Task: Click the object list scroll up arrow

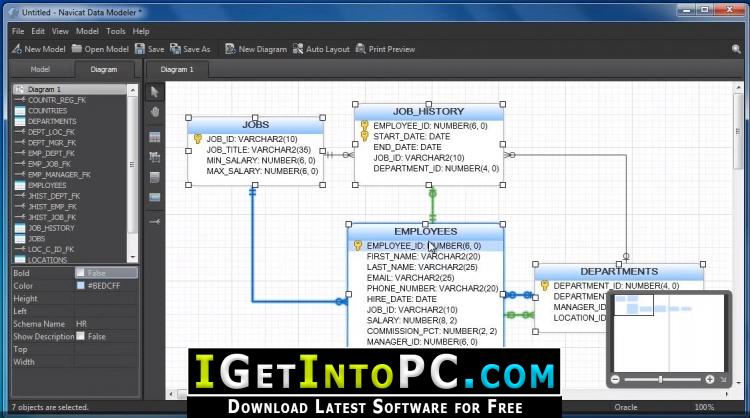Action: [x=133, y=89]
